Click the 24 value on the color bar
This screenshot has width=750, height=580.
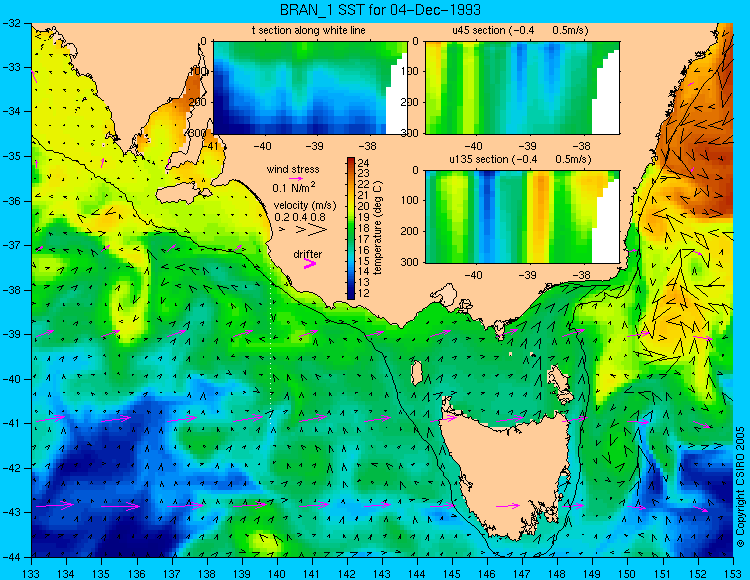364,163
